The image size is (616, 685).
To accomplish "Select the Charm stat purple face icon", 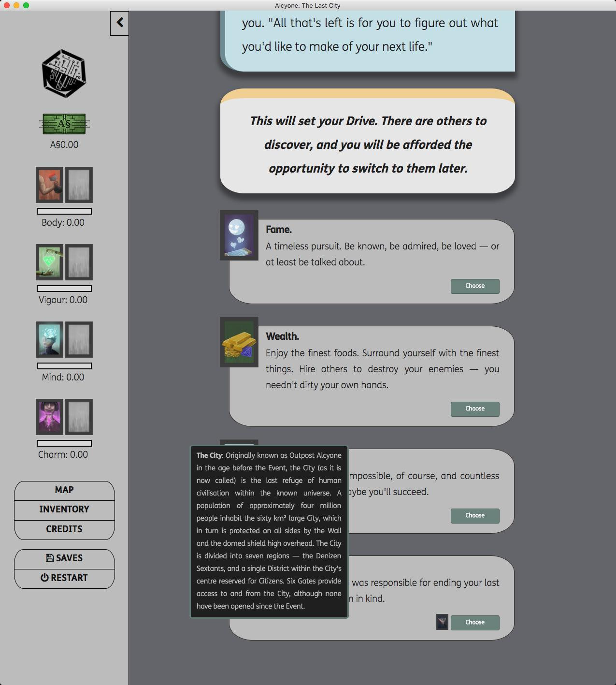I will pyautogui.click(x=50, y=417).
